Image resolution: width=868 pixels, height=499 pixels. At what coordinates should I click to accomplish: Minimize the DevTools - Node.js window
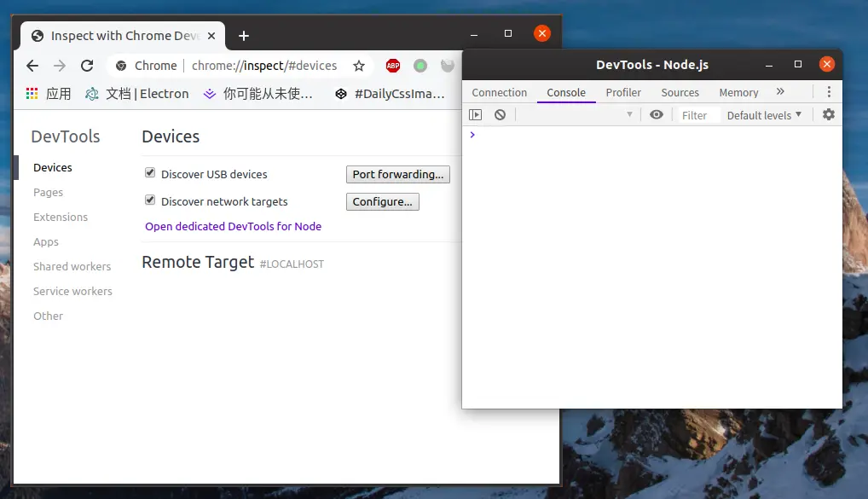point(769,65)
